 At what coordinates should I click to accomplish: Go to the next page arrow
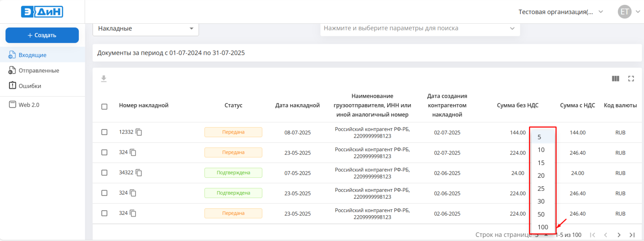[x=619, y=235]
